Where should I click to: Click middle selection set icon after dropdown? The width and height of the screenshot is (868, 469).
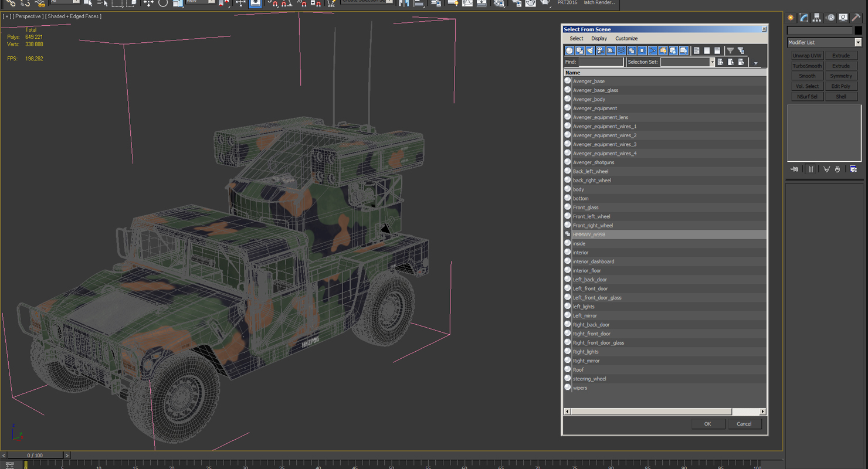(x=731, y=62)
